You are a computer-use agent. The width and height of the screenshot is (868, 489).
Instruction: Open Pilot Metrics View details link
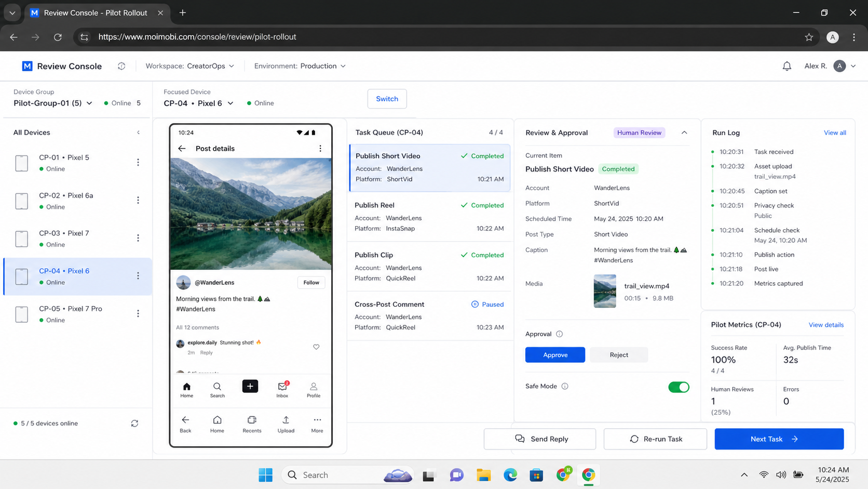(x=826, y=325)
